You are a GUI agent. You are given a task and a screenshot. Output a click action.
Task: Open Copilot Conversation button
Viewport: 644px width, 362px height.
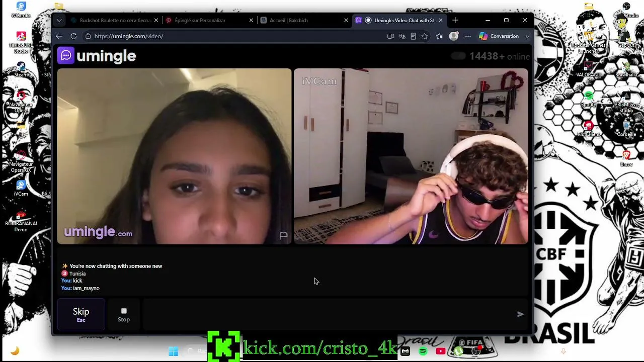pyautogui.click(x=499, y=36)
